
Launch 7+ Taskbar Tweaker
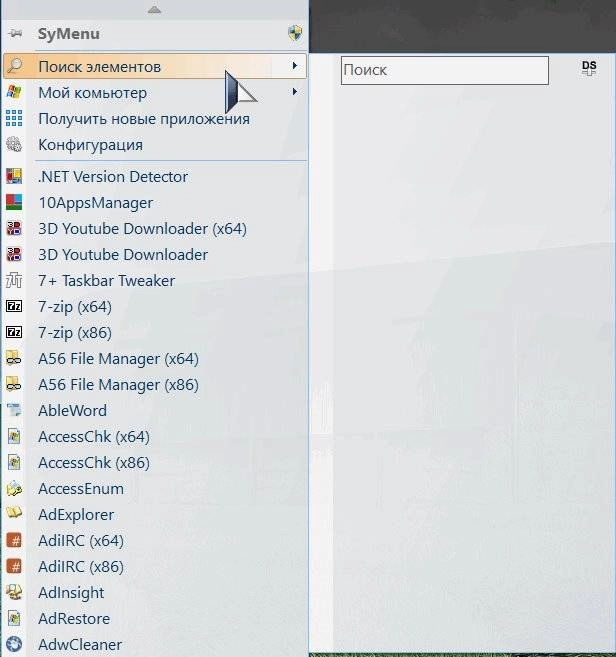tap(155, 280)
